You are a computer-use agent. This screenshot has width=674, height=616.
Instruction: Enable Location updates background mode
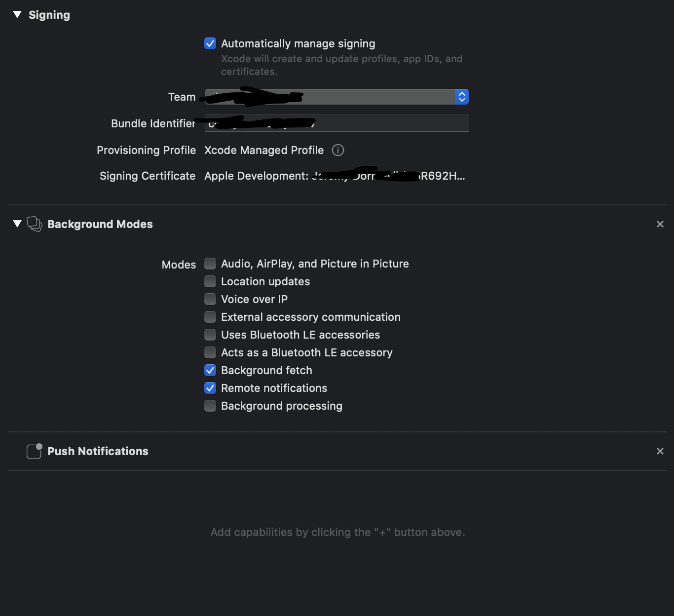coord(210,281)
